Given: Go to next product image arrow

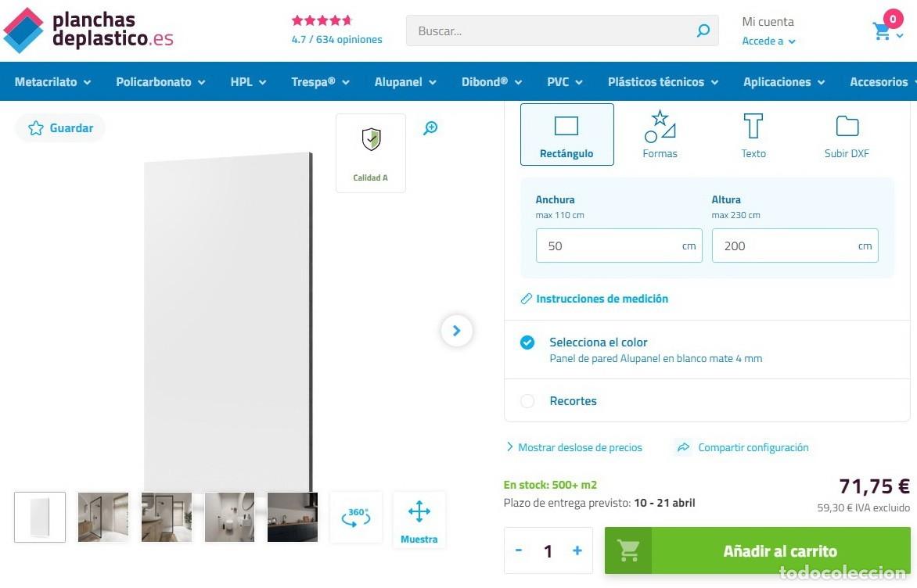Looking at the screenshot, I should tap(457, 331).
